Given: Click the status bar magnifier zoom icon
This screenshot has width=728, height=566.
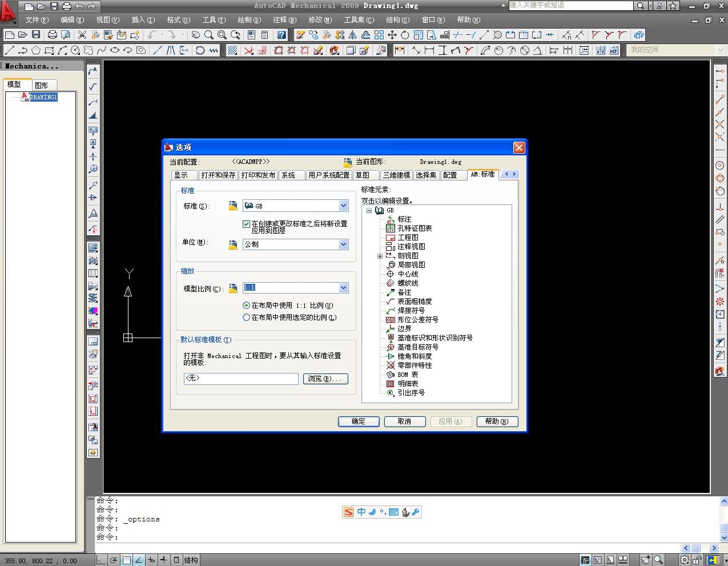Looking at the screenshot, I should click(658, 560).
